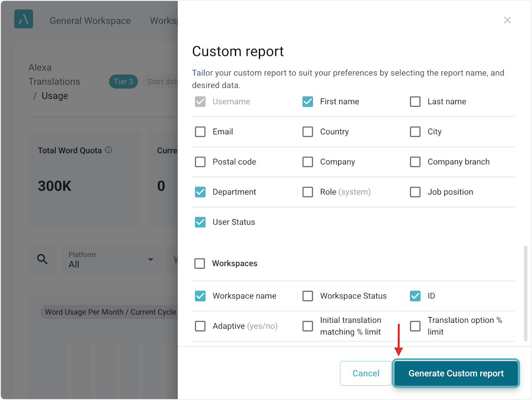The width and height of the screenshot is (532, 400).
Task: Uncheck the Department checkbox
Action: (x=200, y=192)
